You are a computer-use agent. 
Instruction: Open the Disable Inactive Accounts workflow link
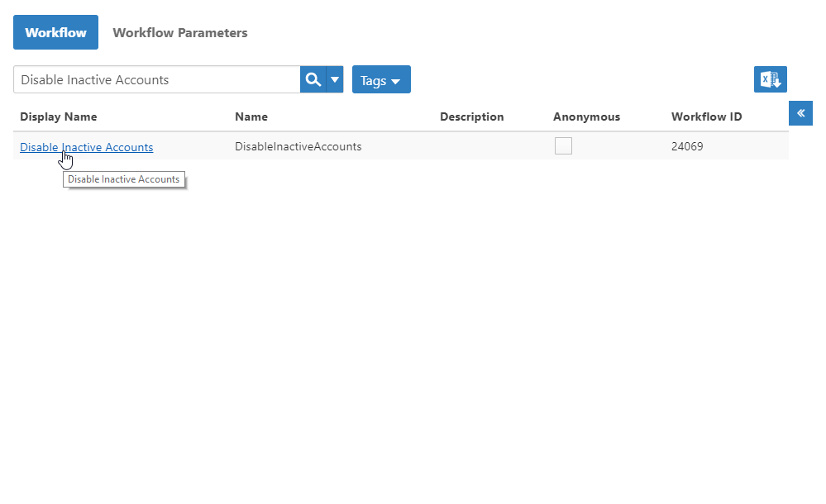[86, 146]
